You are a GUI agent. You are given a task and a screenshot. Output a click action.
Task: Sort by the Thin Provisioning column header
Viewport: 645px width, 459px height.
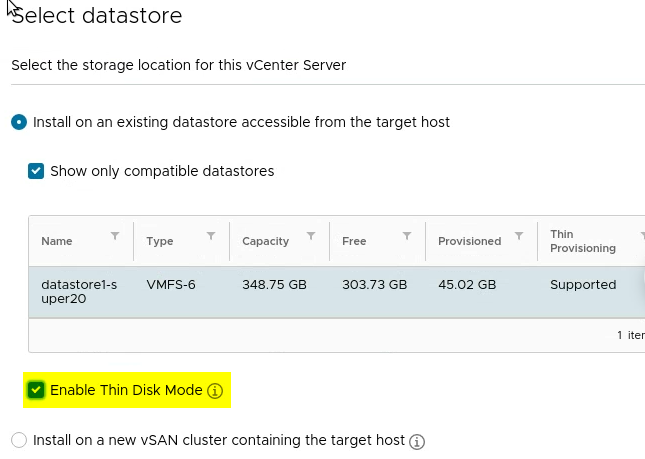click(582, 241)
